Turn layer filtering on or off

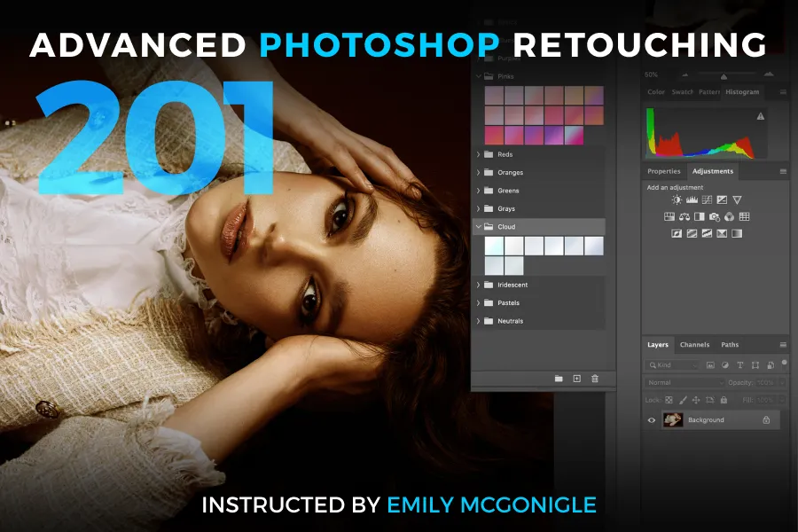point(785,363)
